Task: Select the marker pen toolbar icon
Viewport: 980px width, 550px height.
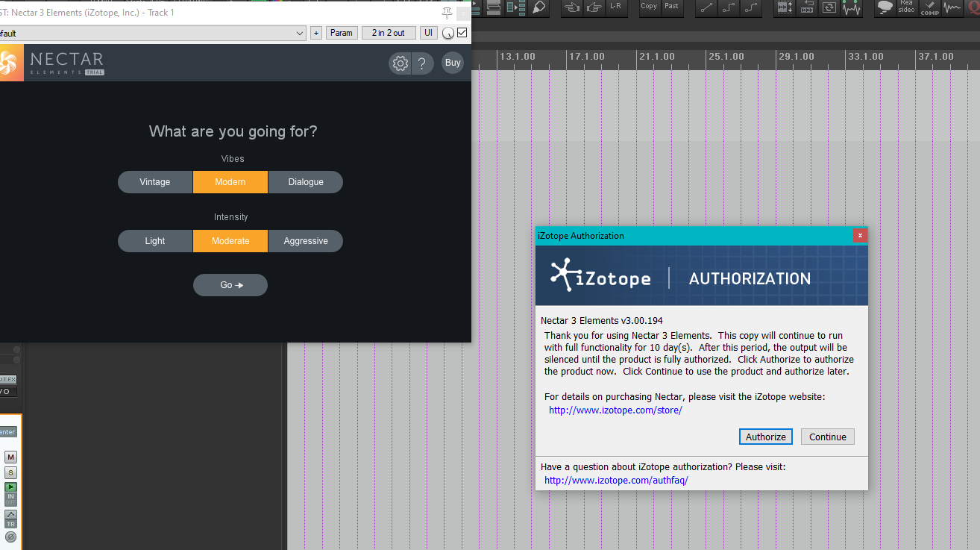Action: point(538,7)
